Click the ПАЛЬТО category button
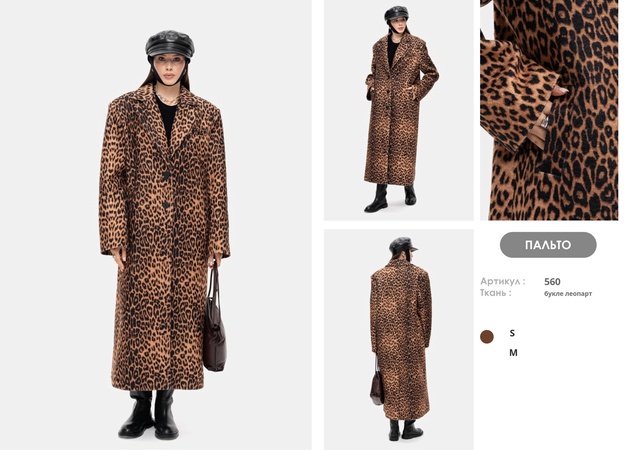 coord(548,245)
